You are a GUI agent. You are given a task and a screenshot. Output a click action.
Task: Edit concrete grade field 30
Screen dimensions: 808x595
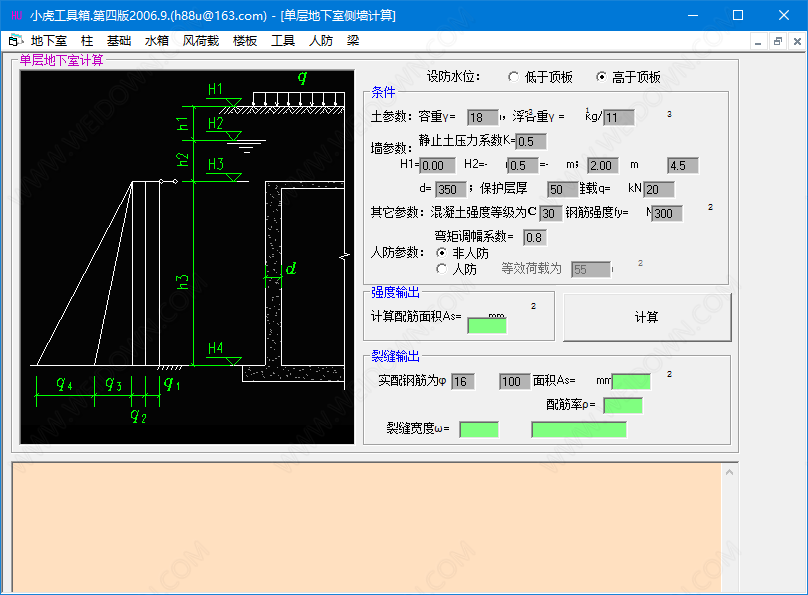point(550,213)
